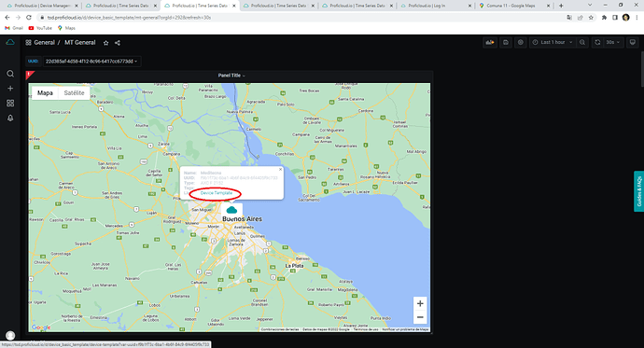Switch to Comuna 11 Google Maps tab

coord(514,6)
